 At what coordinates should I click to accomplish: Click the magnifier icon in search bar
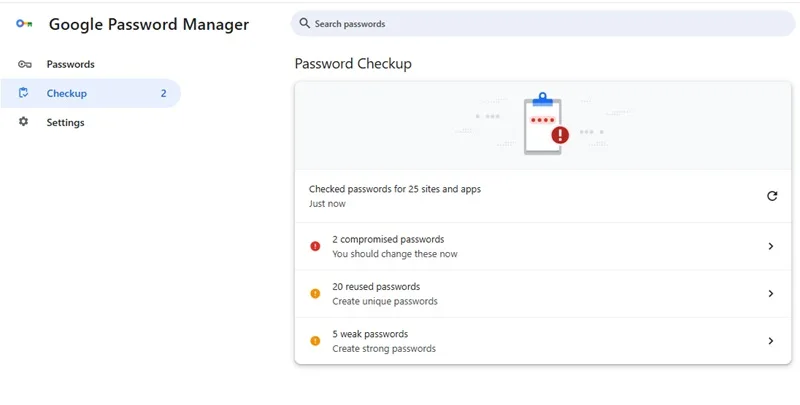tap(305, 23)
